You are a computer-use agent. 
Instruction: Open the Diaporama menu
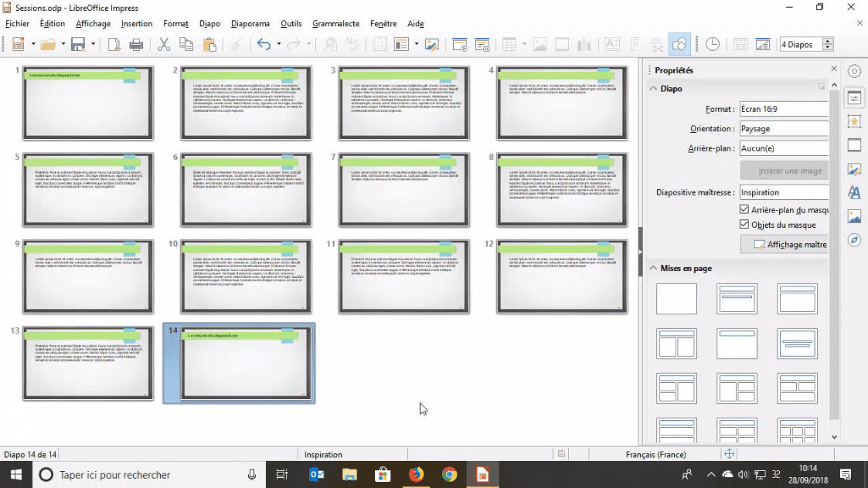pos(250,23)
